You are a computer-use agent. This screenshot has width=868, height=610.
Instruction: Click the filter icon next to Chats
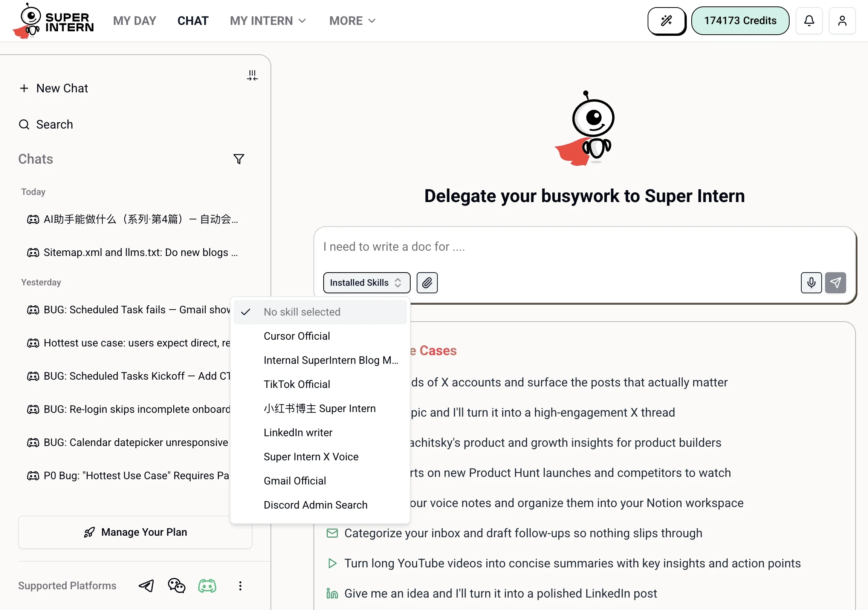click(238, 159)
